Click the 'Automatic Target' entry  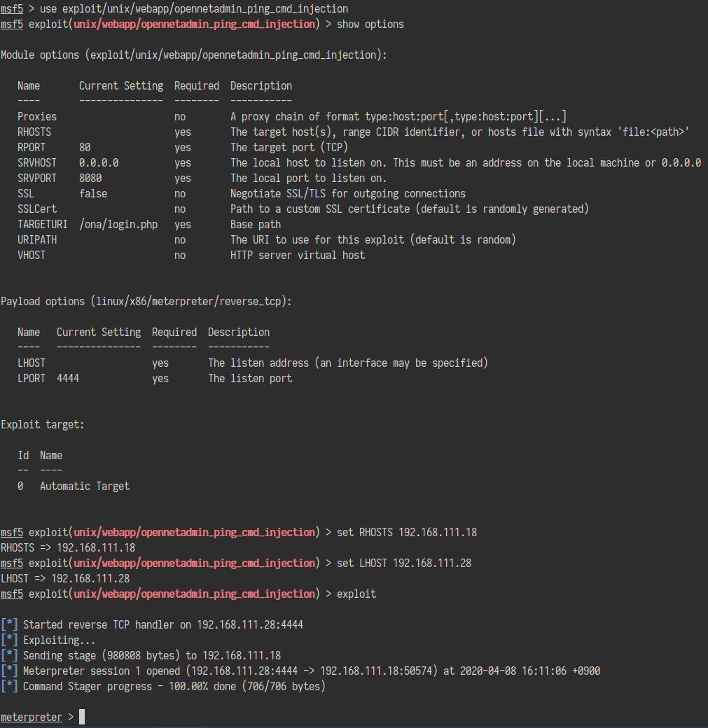point(85,486)
